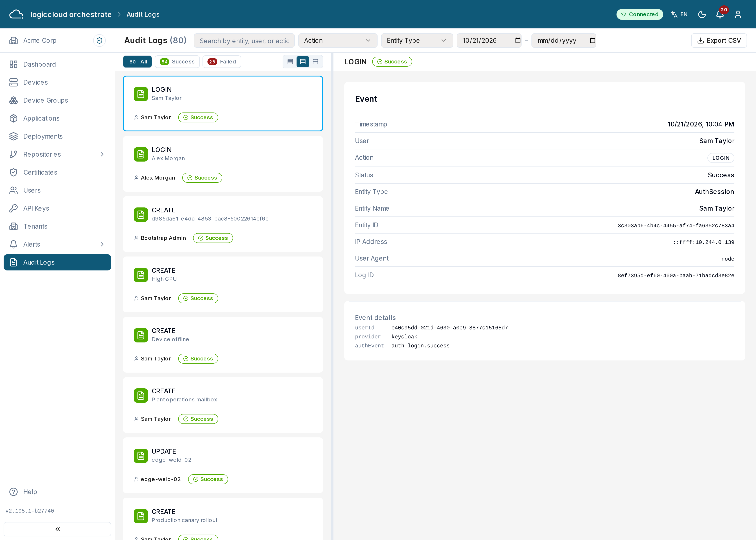The width and height of the screenshot is (756, 540).
Task: Expand the Alerts submenu chevron
Action: [x=102, y=244]
